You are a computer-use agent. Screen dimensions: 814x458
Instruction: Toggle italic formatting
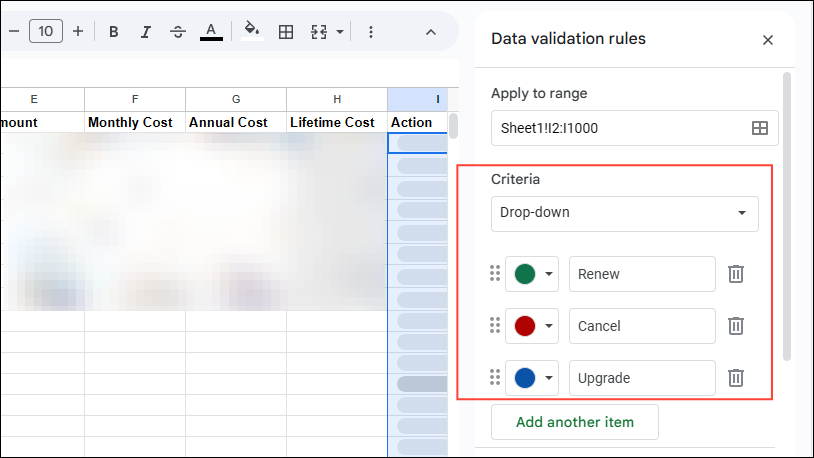click(146, 32)
